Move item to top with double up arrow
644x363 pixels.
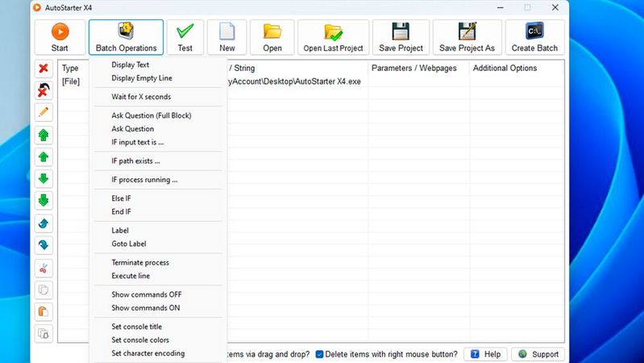tap(44, 135)
